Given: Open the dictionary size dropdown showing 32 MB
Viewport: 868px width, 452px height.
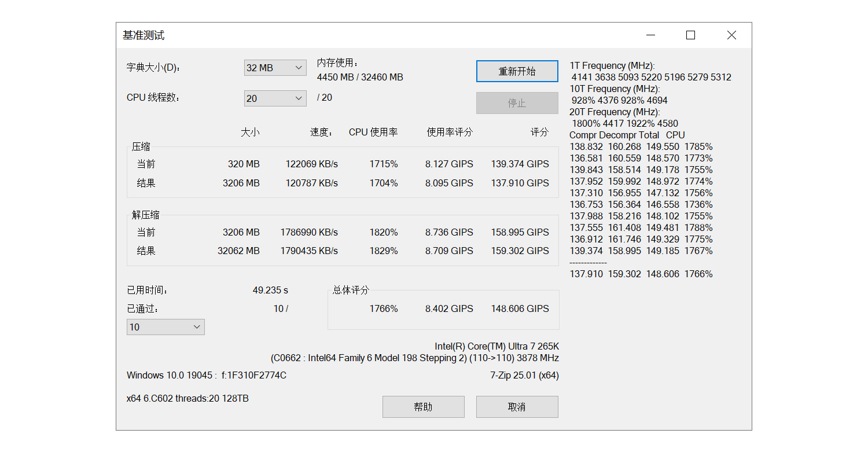Looking at the screenshot, I should pos(275,68).
